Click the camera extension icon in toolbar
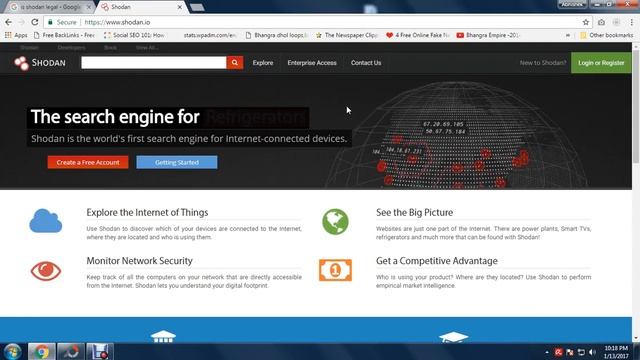640x360 pixels. click(x=601, y=22)
